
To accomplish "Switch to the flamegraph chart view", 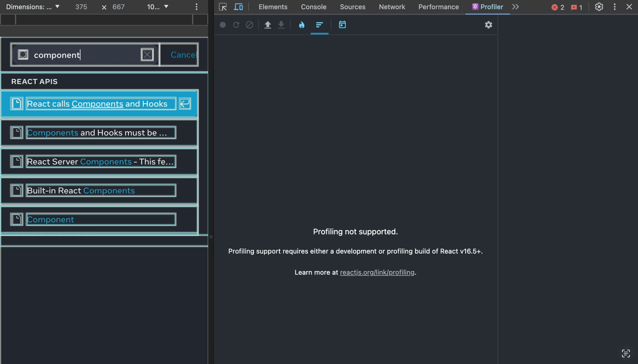I will [301, 25].
